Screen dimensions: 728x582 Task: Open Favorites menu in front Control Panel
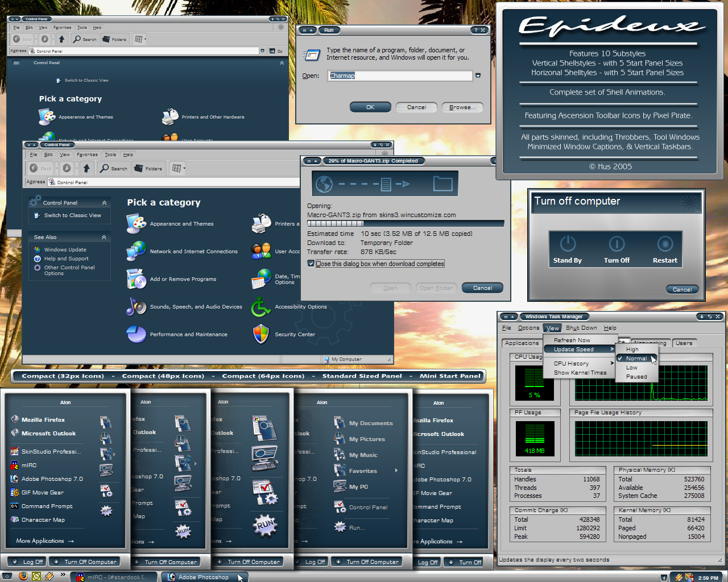pyautogui.click(x=87, y=155)
